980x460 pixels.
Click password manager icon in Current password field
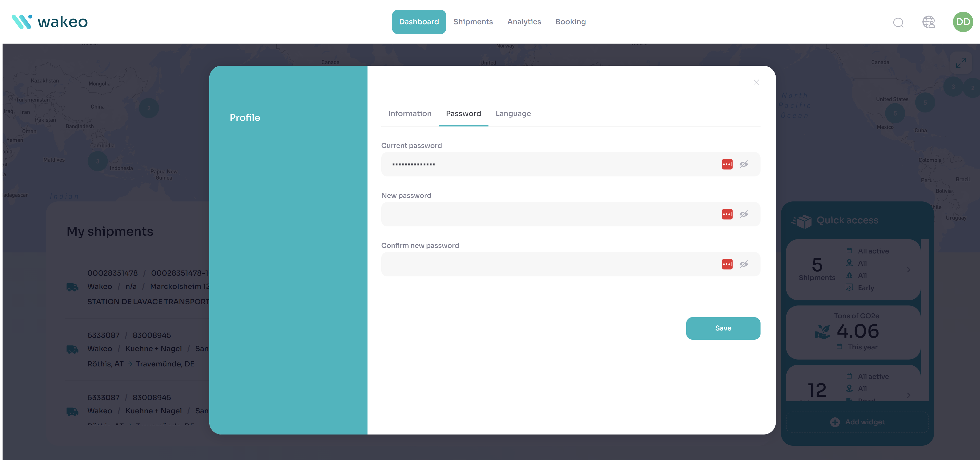point(727,164)
